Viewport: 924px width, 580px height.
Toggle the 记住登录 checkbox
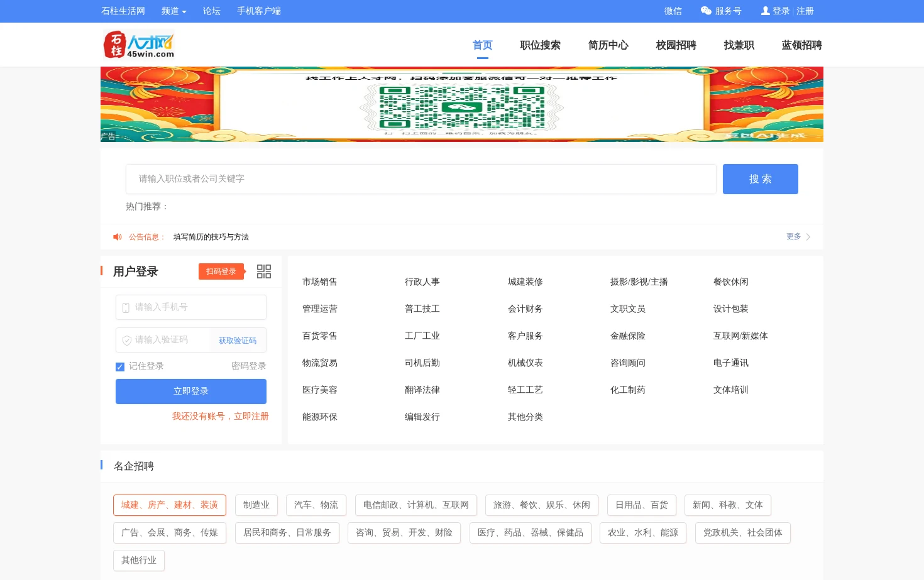[x=120, y=366]
